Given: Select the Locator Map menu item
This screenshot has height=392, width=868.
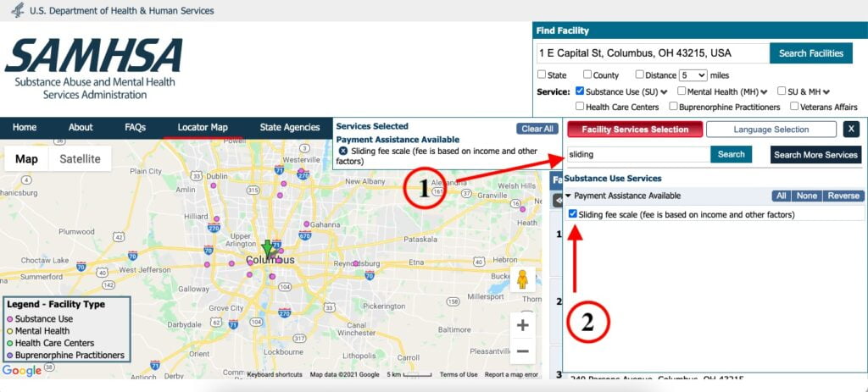Looking at the screenshot, I should 203,127.
